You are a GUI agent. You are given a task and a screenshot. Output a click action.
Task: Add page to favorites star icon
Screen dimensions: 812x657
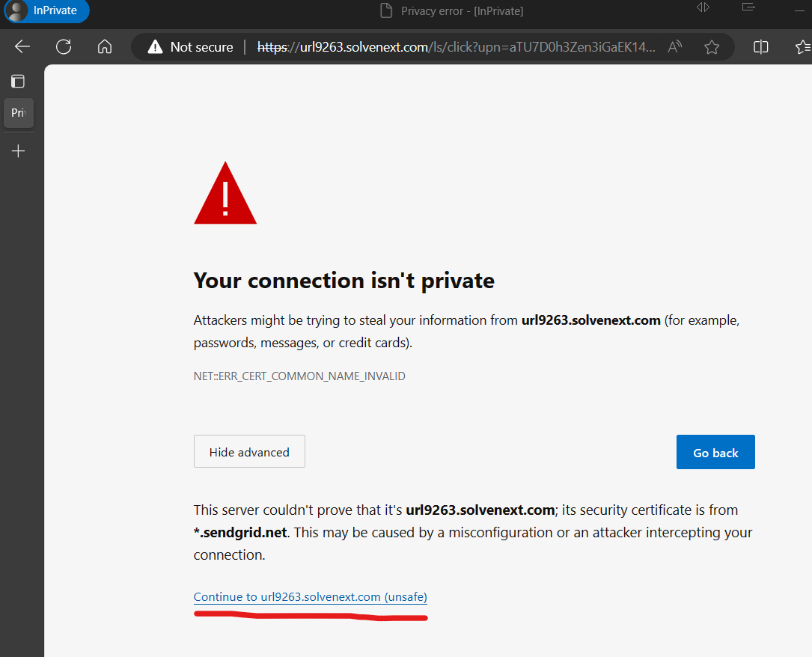pyautogui.click(x=712, y=47)
